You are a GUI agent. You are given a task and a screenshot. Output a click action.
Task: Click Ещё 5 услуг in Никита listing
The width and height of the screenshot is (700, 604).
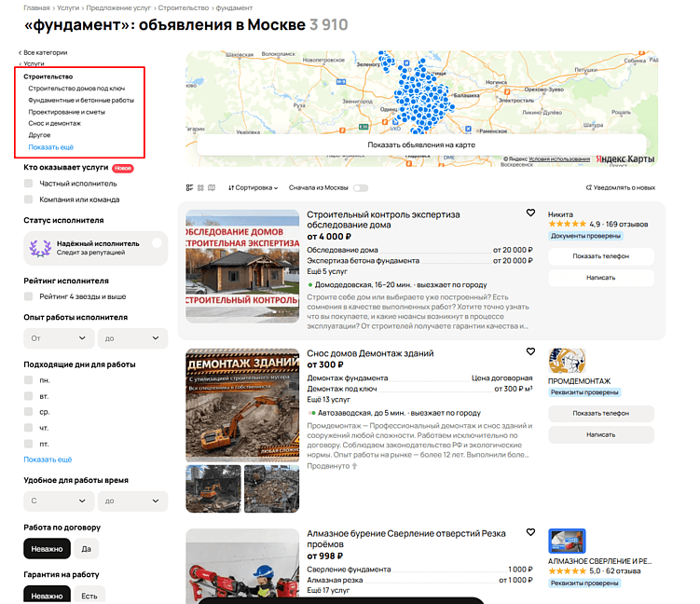click(x=327, y=271)
